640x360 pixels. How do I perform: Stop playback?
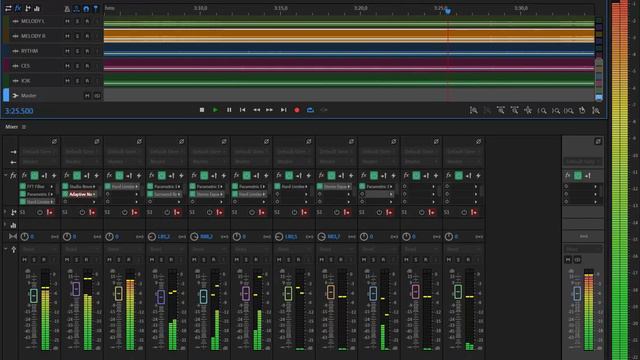pos(202,110)
